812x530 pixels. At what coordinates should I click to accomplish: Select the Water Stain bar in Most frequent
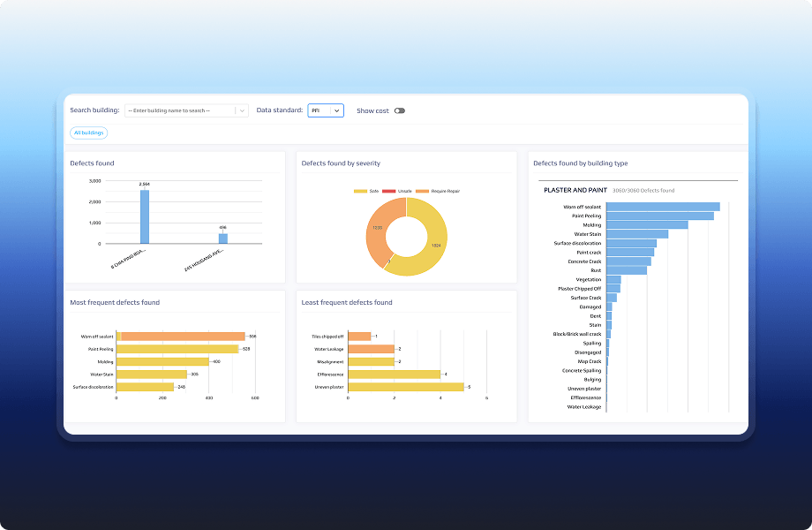coord(152,374)
